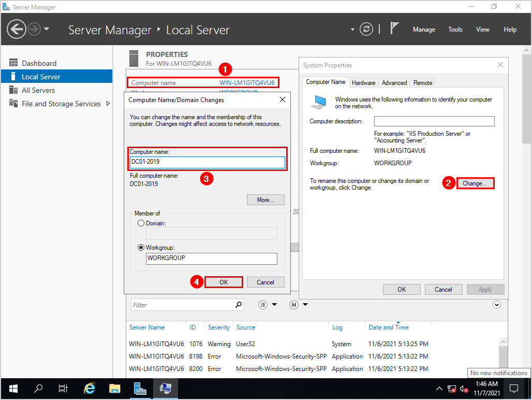
Task: Sort events by the Date and Time column
Action: click(x=389, y=327)
